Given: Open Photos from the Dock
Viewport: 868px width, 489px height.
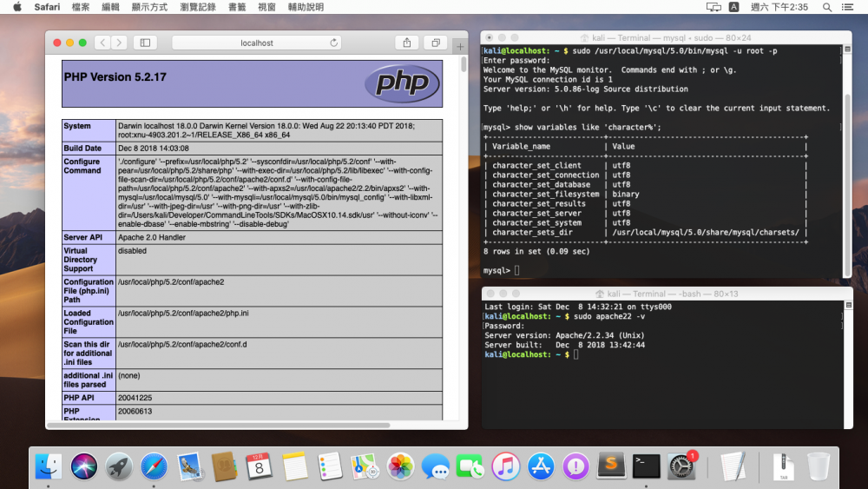Looking at the screenshot, I should pyautogui.click(x=400, y=466).
